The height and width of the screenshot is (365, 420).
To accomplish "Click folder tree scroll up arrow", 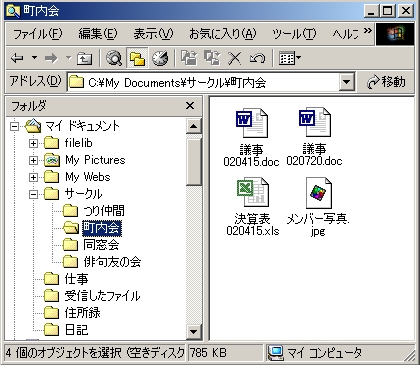I will [x=193, y=126].
